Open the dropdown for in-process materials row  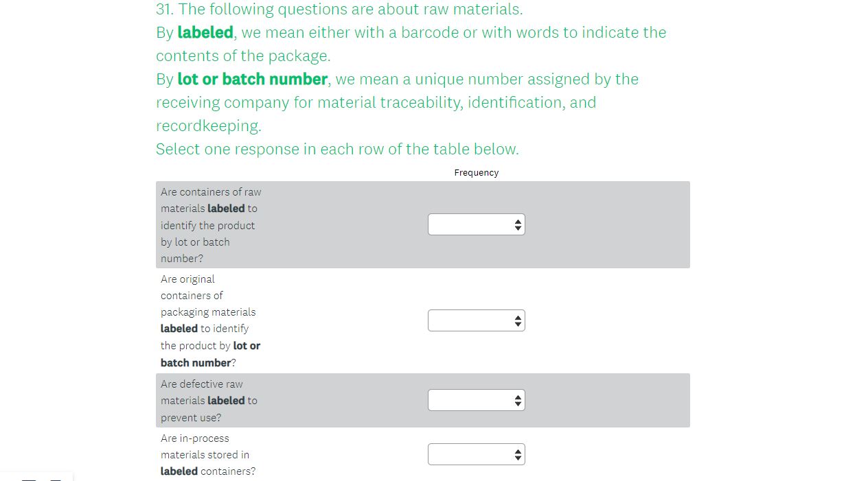pyautogui.click(x=476, y=454)
